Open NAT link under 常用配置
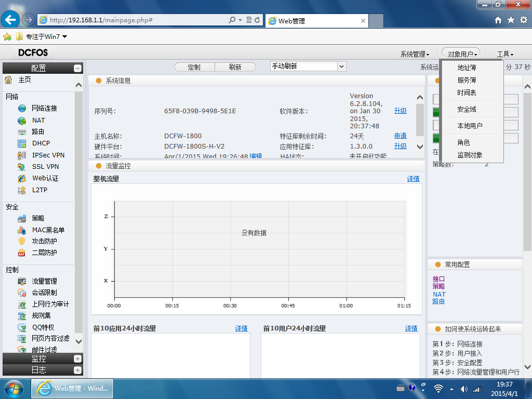The height and width of the screenshot is (399, 532). coord(439,295)
